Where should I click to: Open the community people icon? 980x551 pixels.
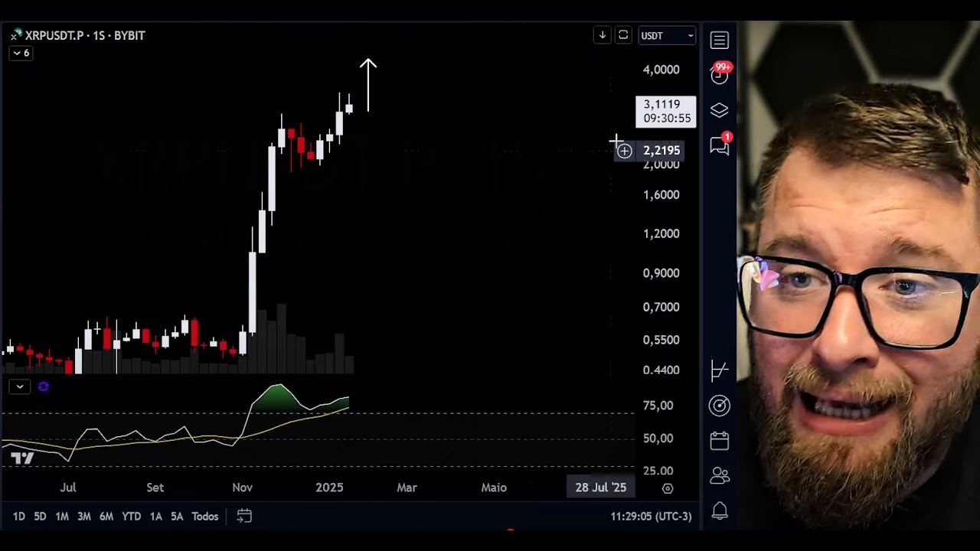[719, 475]
